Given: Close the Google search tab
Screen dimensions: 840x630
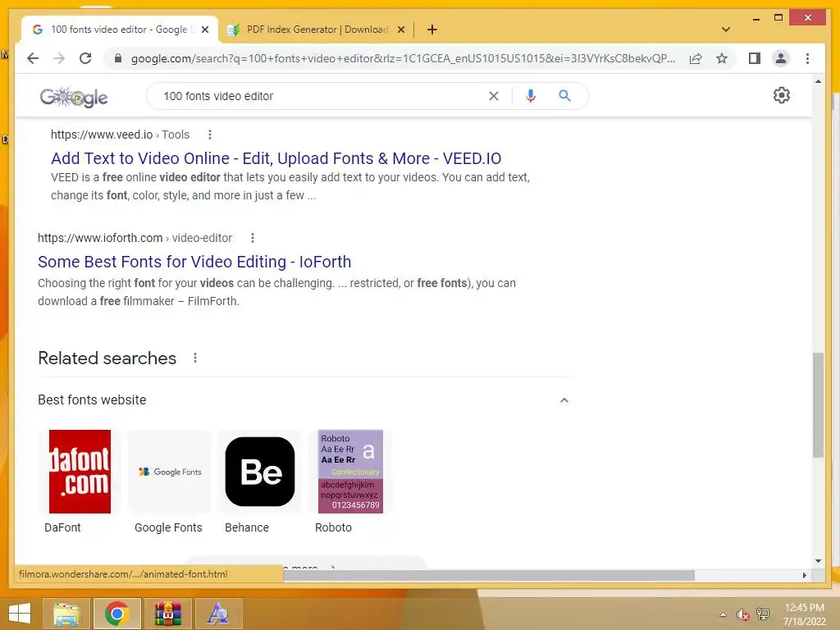Looking at the screenshot, I should pos(204,30).
